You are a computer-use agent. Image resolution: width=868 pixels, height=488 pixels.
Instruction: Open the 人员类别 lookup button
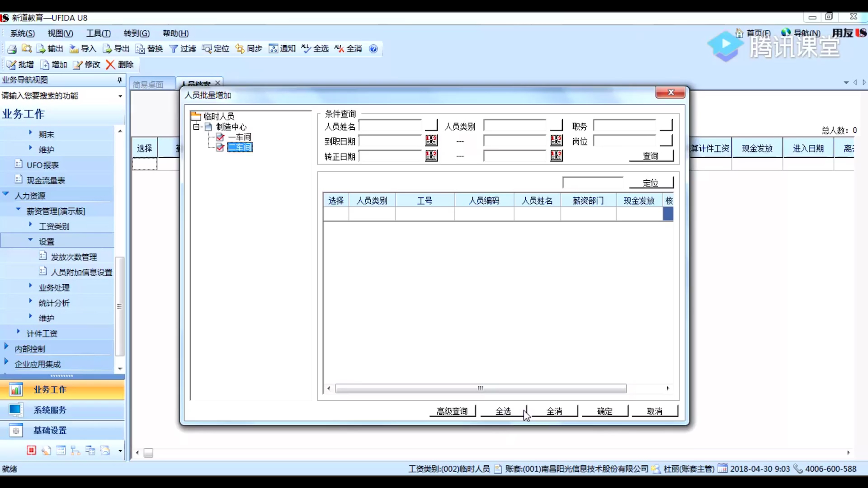pyautogui.click(x=557, y=125)
